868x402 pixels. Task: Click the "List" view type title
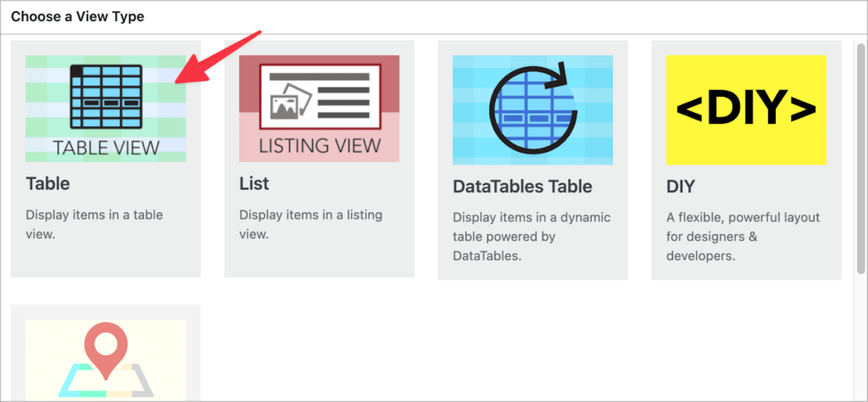[254, 183]
